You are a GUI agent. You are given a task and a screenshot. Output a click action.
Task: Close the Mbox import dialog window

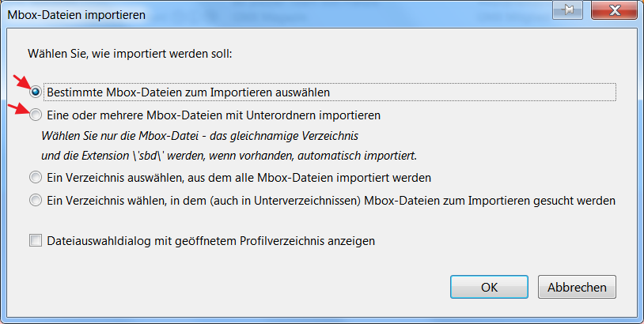[613, 12]
